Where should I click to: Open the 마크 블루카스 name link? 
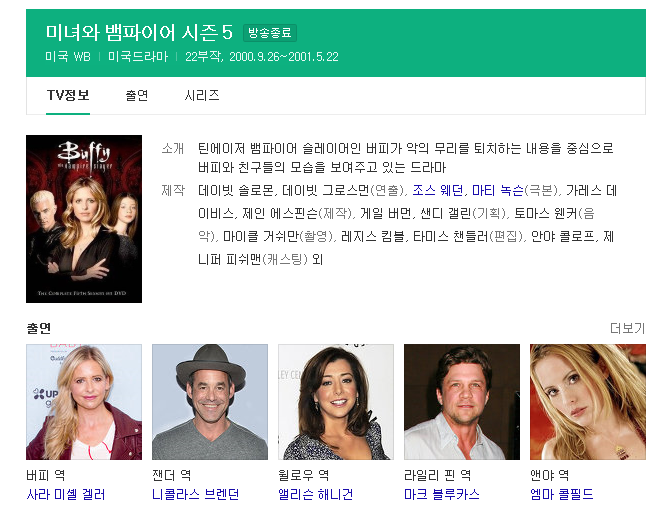pos(442,494)
